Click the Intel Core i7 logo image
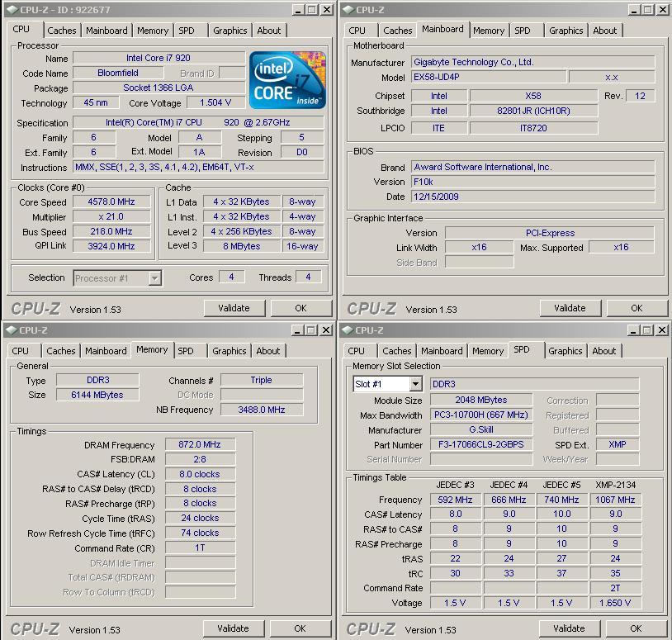The height and width of the screenshot is (640, 672). point(287,80)
